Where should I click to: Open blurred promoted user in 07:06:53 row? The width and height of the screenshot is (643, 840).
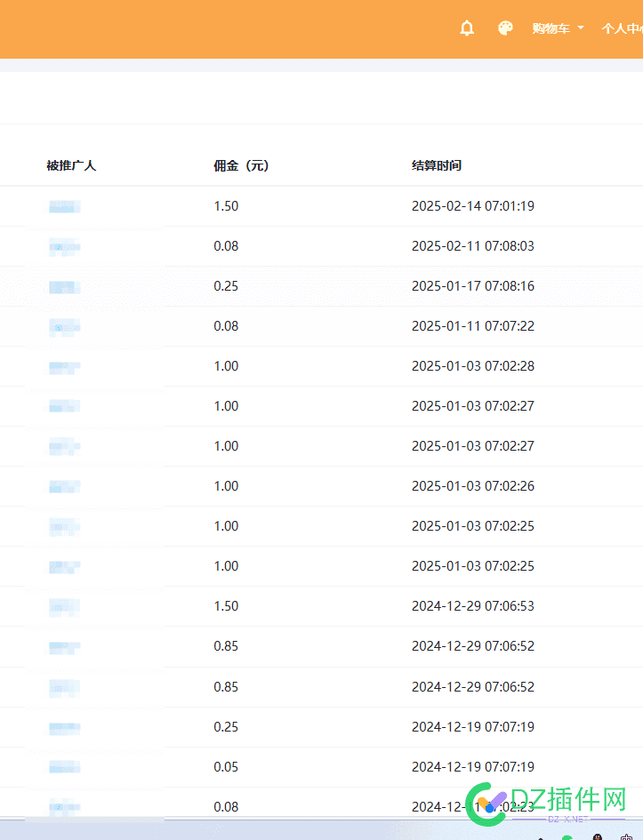tap(65, 607)
